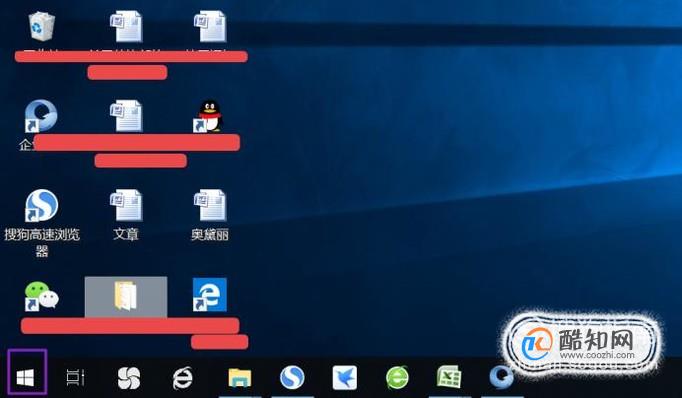The width and height of the screenshot is (682, 398).
Task: Launch the pinwheel fan app in taskbar
Action: 129,377
